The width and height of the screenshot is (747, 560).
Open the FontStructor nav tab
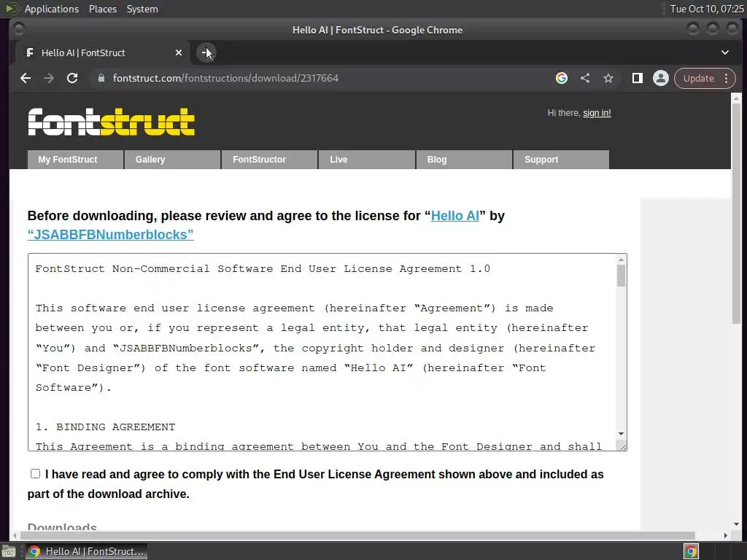click(270, 160)
